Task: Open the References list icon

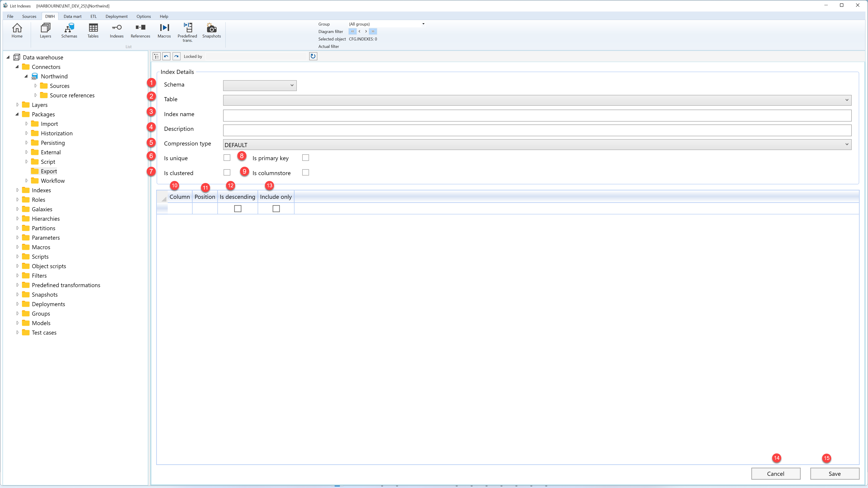Action: pyautogui.click(x=140, y=31)
